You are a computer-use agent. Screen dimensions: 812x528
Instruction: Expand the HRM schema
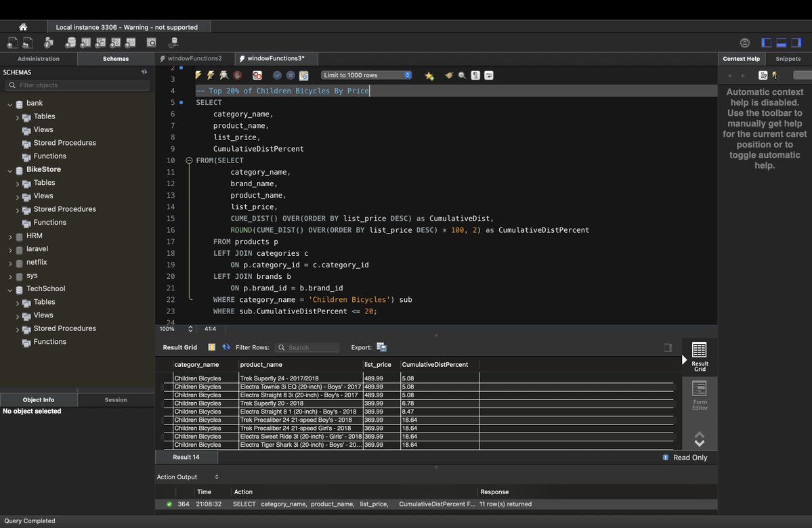[x=10, y=236]
